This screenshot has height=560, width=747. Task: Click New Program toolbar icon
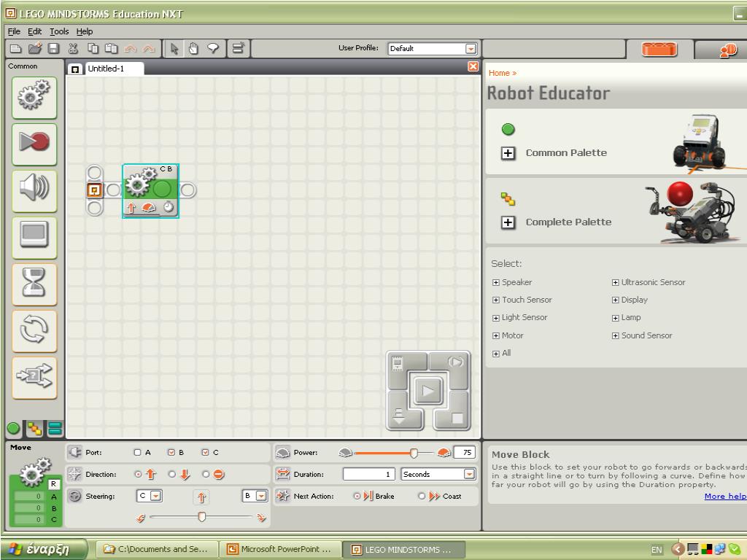click(16, 49)
